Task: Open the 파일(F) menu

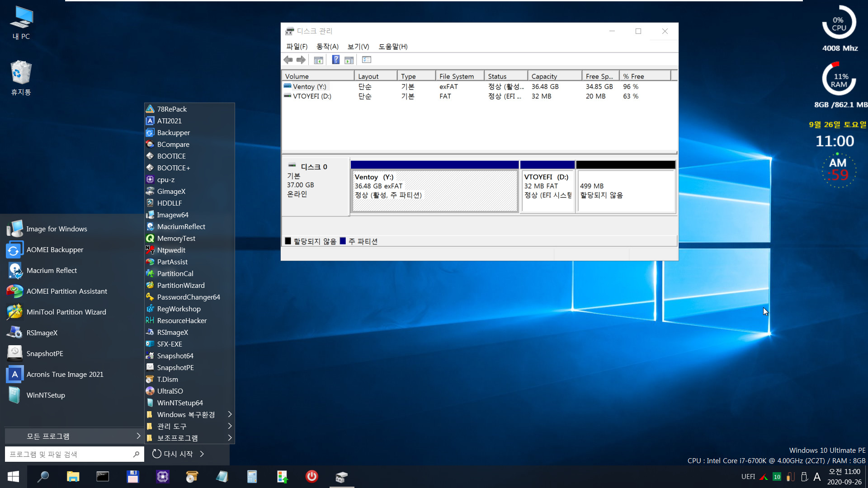Action: coord(297,47)
